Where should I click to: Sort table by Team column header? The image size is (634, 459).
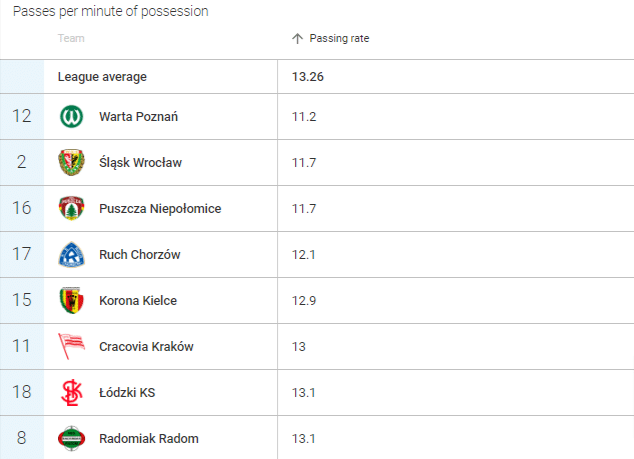pyautogui.click(x=71, y=38)
